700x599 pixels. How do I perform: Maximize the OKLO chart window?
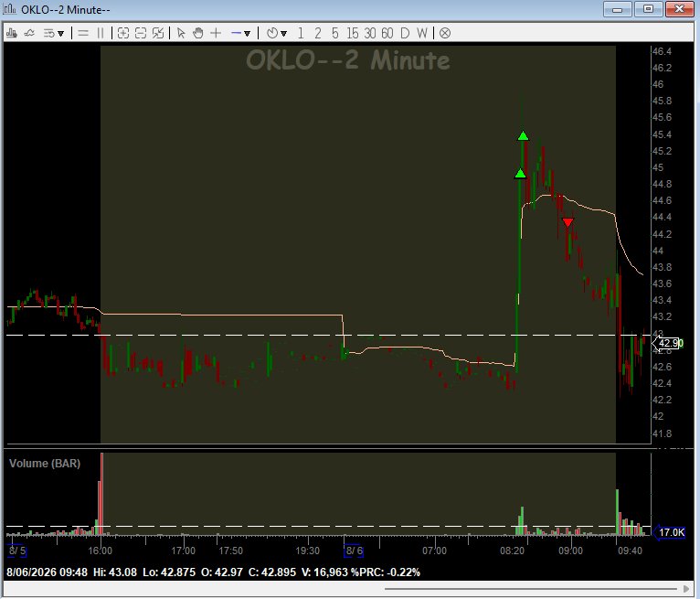(648, 9)
